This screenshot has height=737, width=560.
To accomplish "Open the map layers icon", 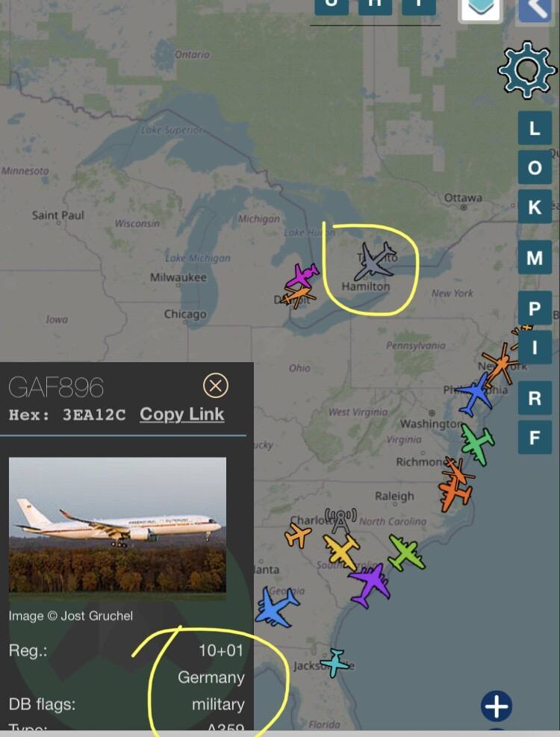I will coord(481,10).
